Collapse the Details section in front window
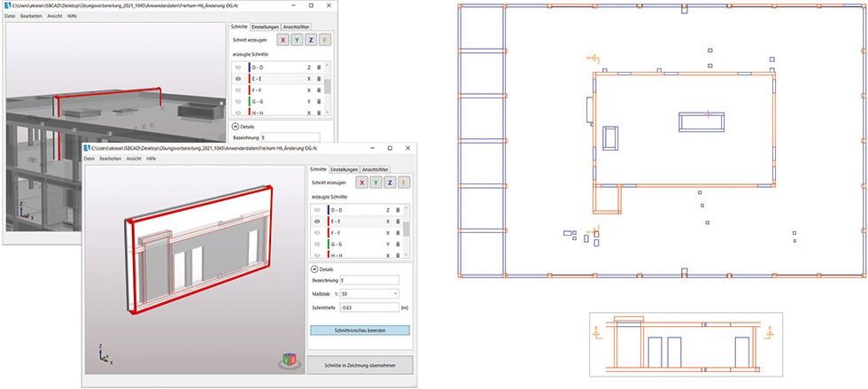The image size is (868, 389). tap(314, 268)
